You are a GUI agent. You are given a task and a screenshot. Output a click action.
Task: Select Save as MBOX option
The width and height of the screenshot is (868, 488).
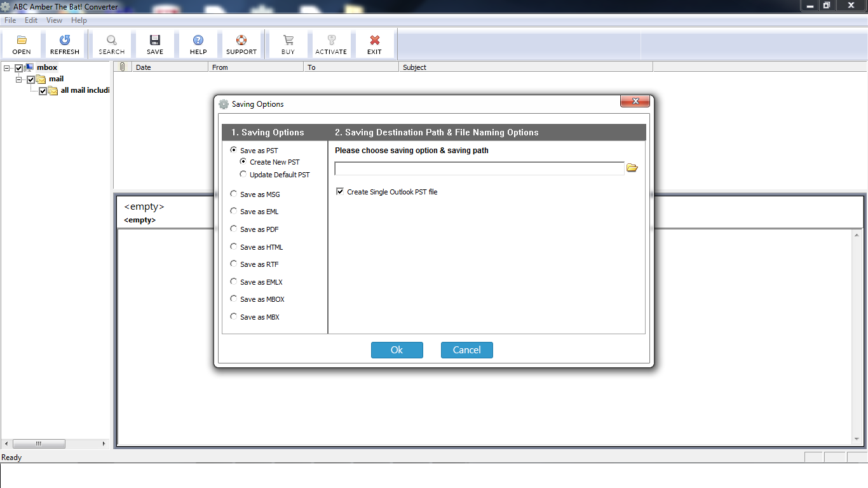(234, 299)
